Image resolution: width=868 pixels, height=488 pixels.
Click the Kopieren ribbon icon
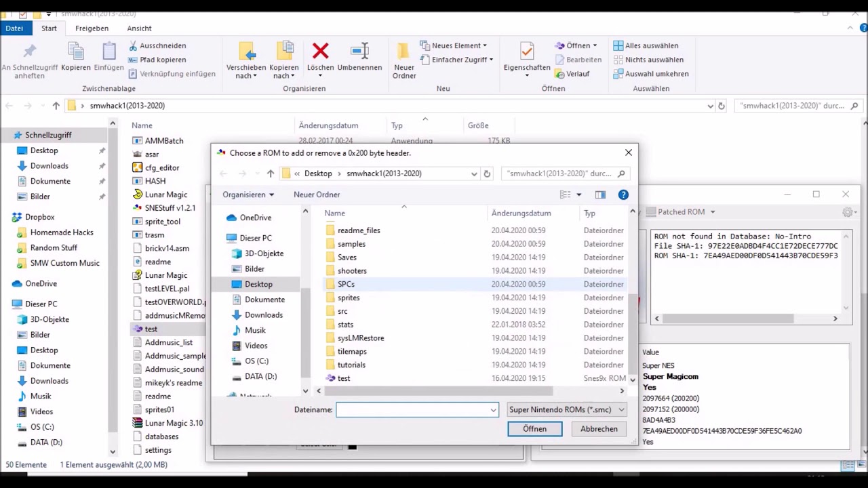coord(75,51)
